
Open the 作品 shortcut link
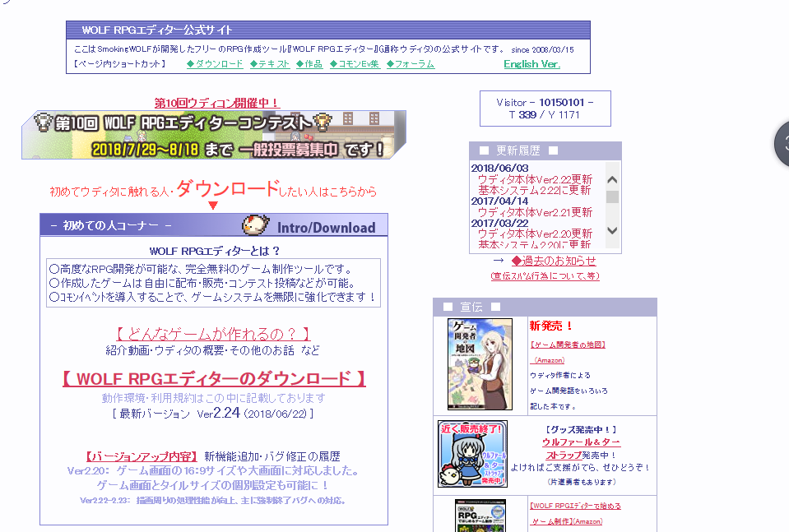pyautogui.click(x=309, y=64)
